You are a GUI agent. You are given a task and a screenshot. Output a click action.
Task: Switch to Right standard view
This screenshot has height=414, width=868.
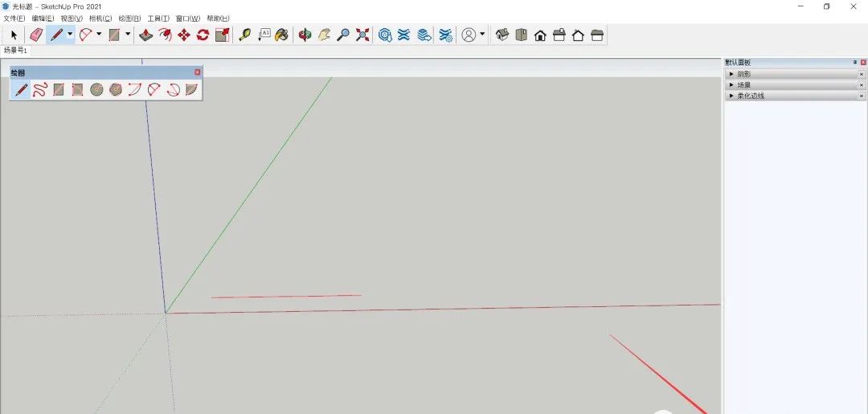point(559,36)
